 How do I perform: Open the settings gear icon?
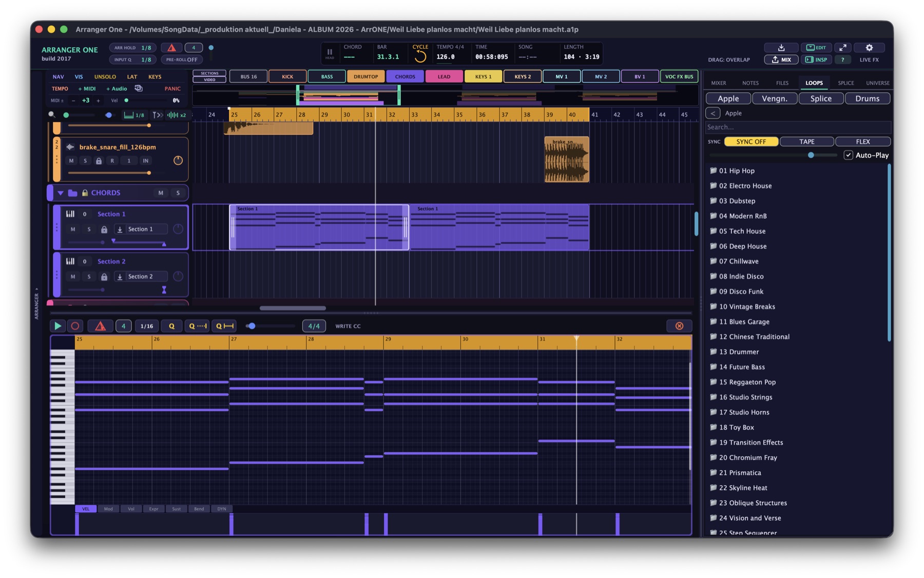pos(869,48)
